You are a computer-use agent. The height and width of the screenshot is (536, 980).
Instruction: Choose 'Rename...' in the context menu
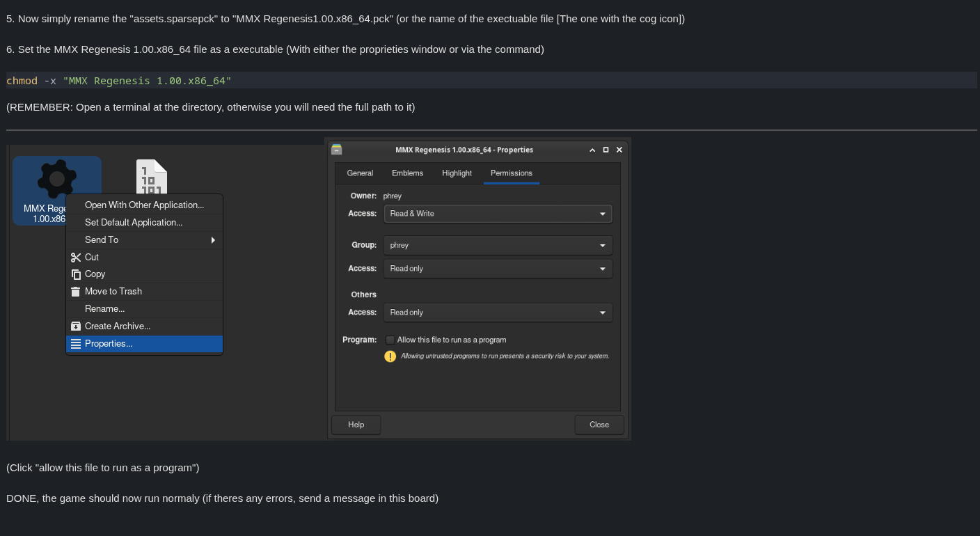pyautogui.click(x=144, y=309)
